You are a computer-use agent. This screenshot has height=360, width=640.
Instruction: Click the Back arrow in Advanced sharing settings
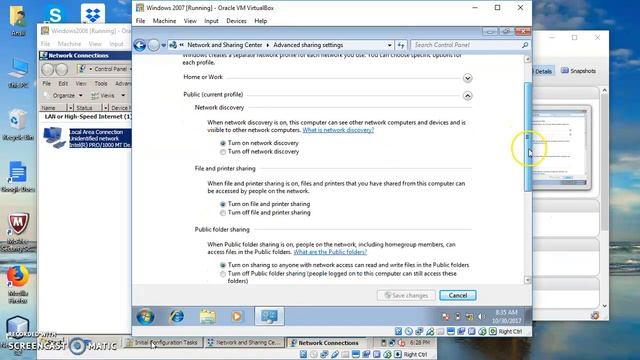[140, 45]
